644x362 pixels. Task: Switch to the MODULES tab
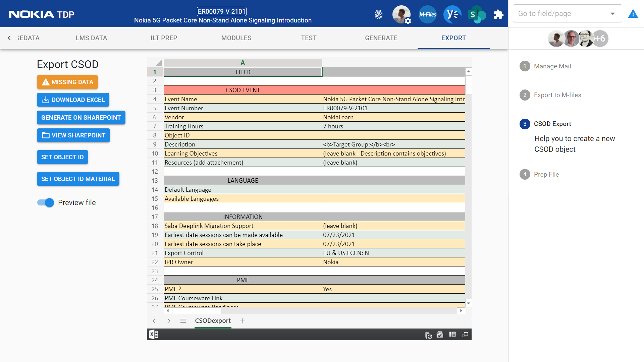[x=236, y=38]
